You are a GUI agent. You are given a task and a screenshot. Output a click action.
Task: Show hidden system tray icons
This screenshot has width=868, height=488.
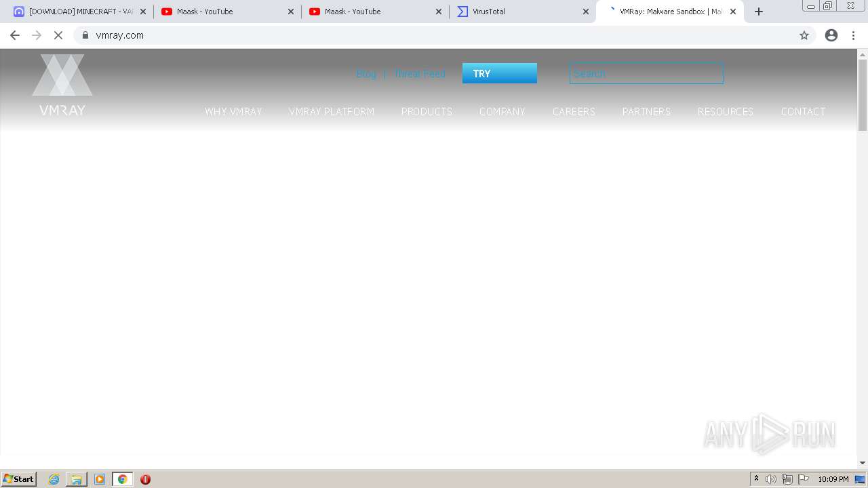pyautogui.click(x=756, y=479)
